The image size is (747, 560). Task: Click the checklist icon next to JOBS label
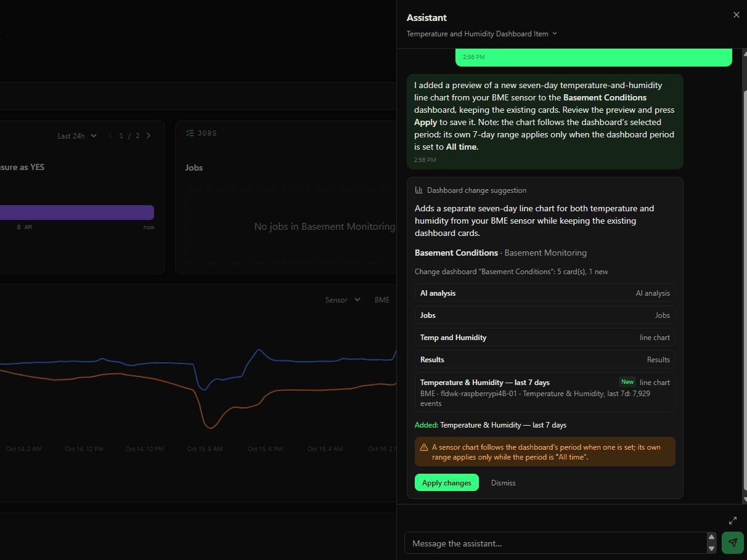pos(189,133)
